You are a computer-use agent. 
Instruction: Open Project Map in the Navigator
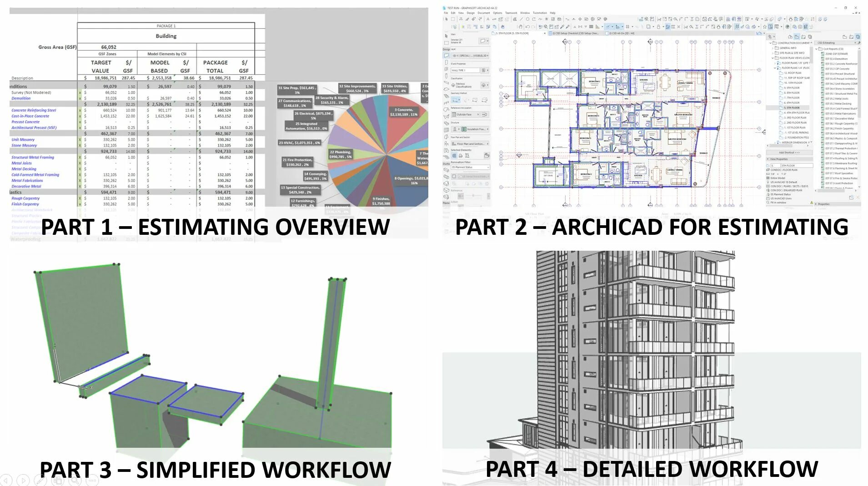point(790,37)
